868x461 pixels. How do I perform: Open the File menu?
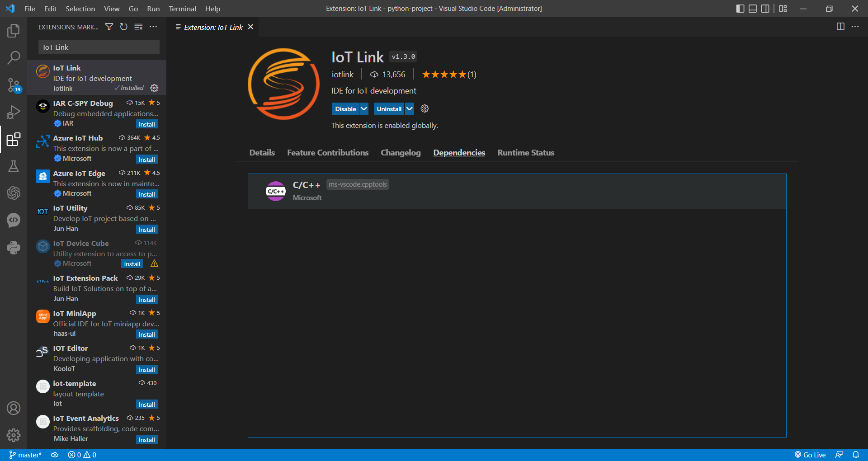click(30, 9)
